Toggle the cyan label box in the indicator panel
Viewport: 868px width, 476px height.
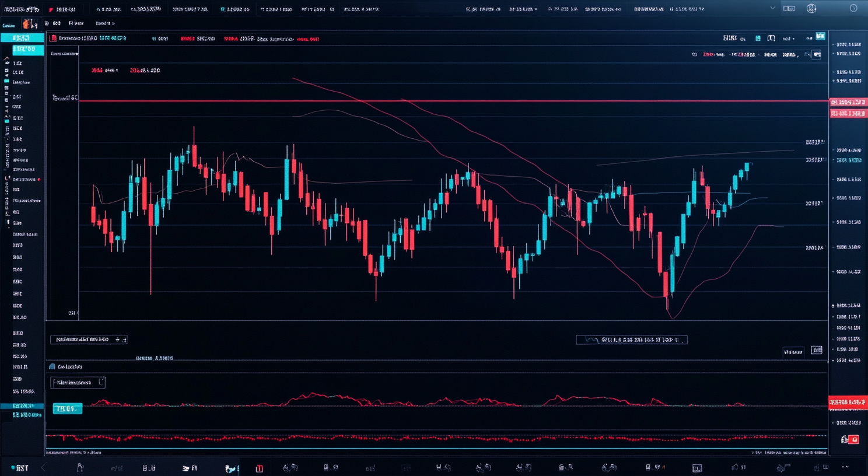click(x=67, y=408)
